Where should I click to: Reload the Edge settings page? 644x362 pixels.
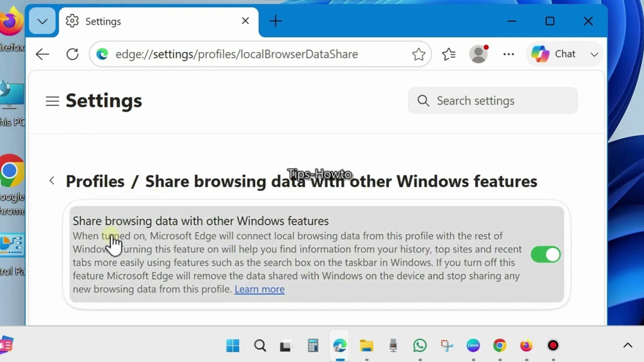coord(72,54)
